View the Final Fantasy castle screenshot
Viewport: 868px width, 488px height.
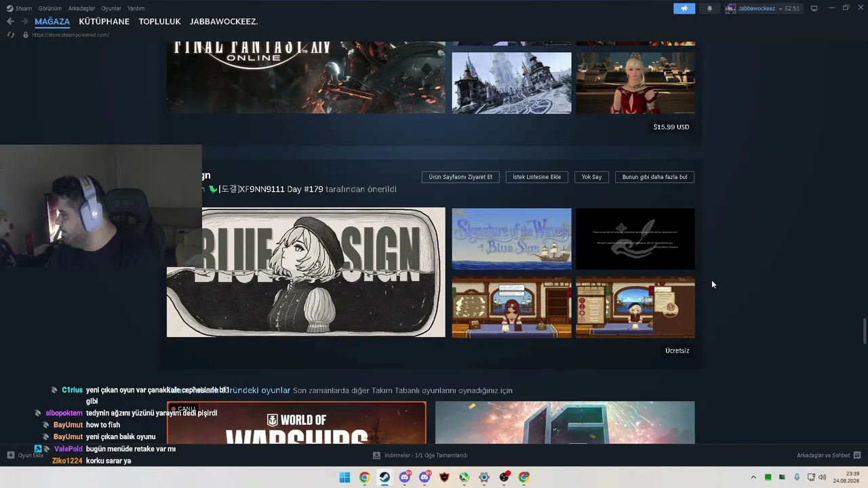point(512,83)
